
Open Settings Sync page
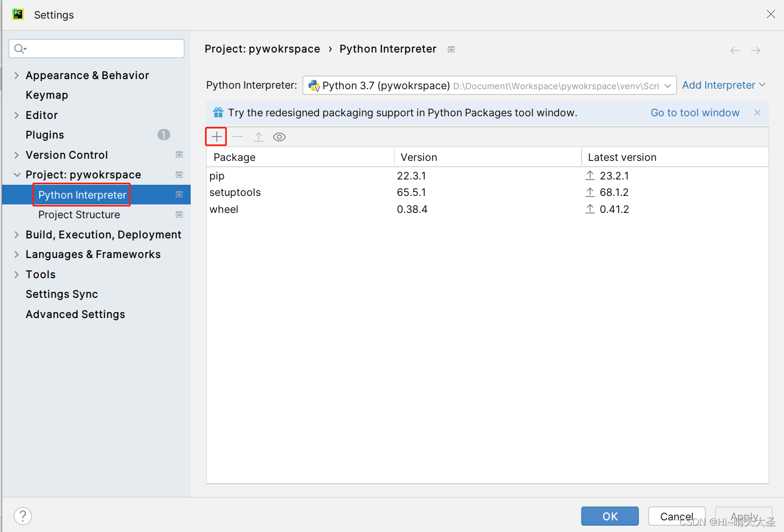coord(62,294)
